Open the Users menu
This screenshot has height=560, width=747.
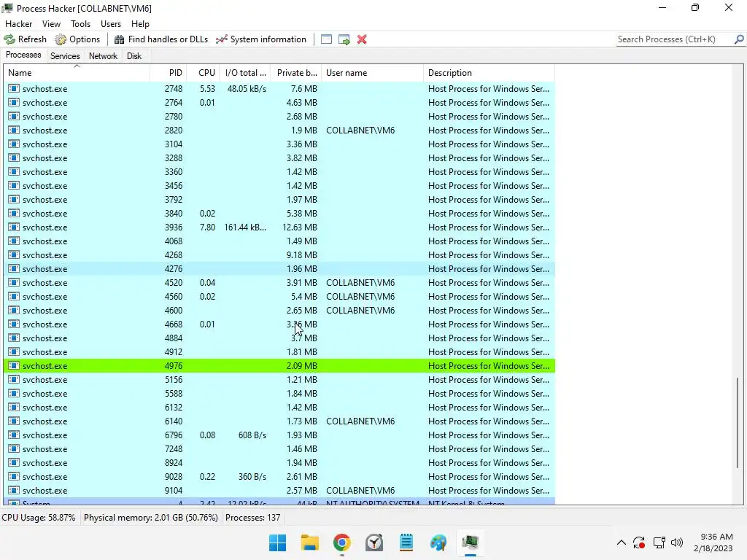point(111,24)
